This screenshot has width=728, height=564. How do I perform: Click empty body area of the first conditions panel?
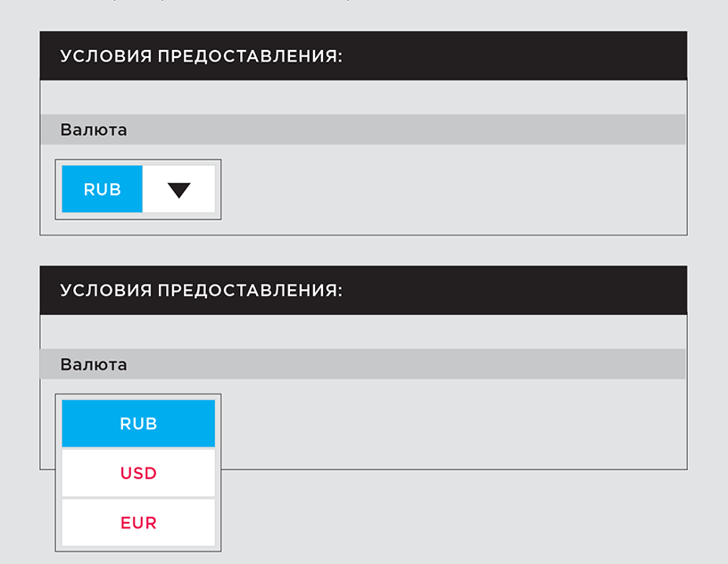point(441,190)
